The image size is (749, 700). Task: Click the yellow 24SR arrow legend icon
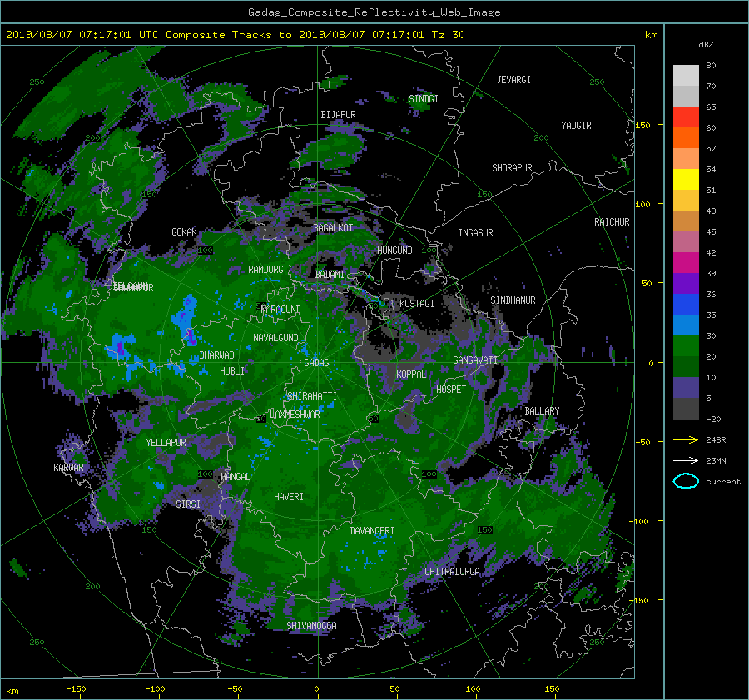(x=686, y=439)
